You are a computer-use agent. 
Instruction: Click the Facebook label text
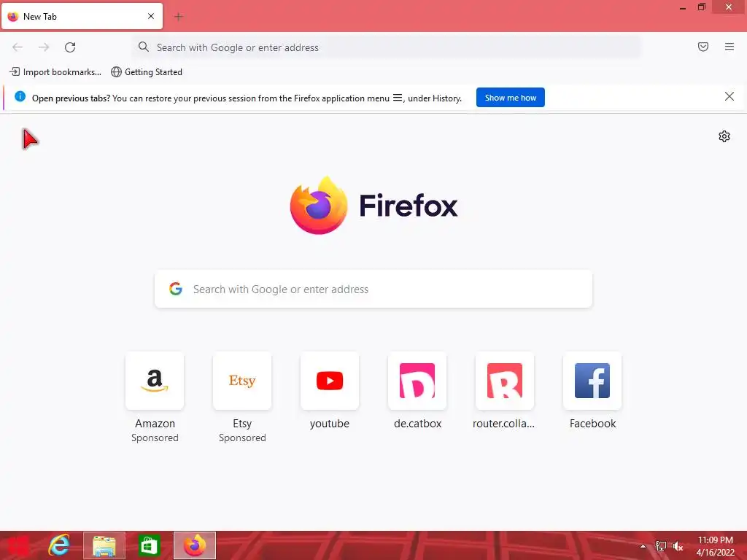point(592,424)
